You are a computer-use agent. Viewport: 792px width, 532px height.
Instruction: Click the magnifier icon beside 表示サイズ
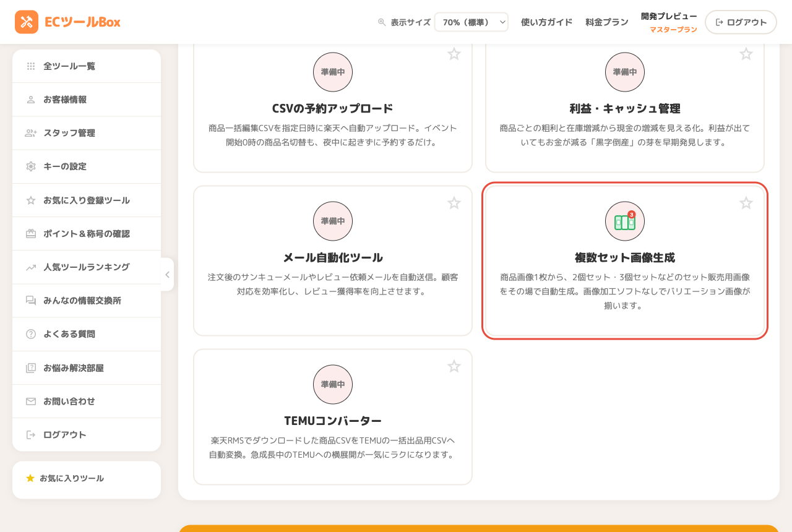(382, 22)
